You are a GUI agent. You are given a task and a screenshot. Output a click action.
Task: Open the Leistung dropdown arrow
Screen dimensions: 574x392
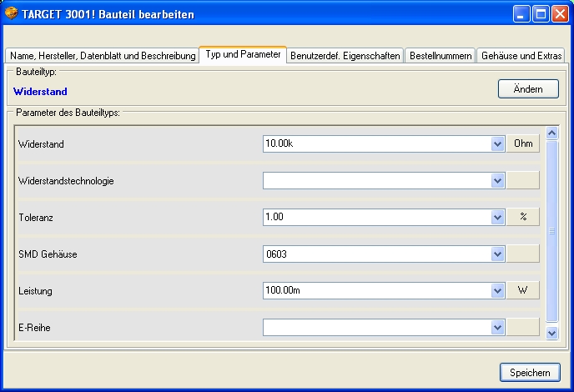498,290
